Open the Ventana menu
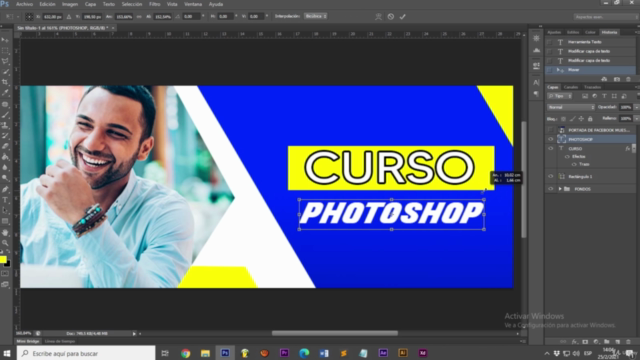 [x=193, y=4]
